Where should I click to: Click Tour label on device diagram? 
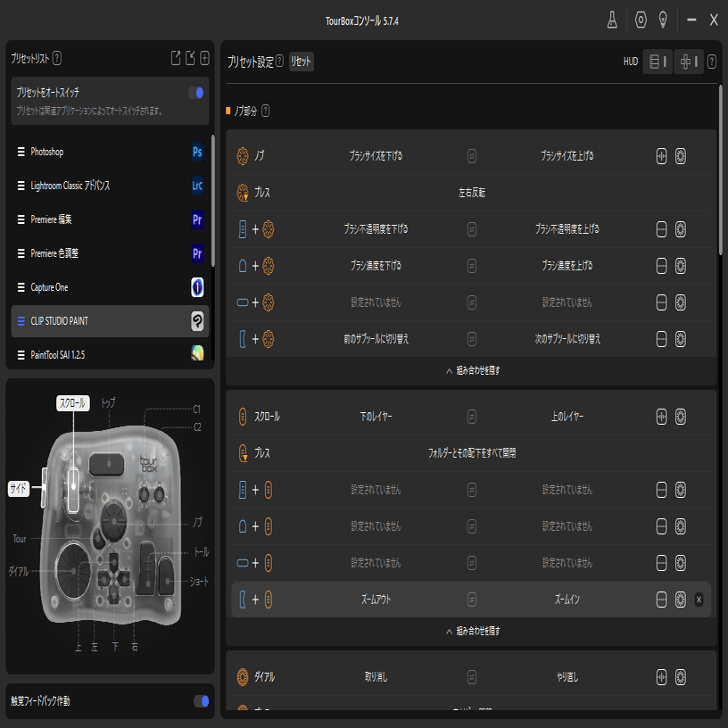point(20,539)
